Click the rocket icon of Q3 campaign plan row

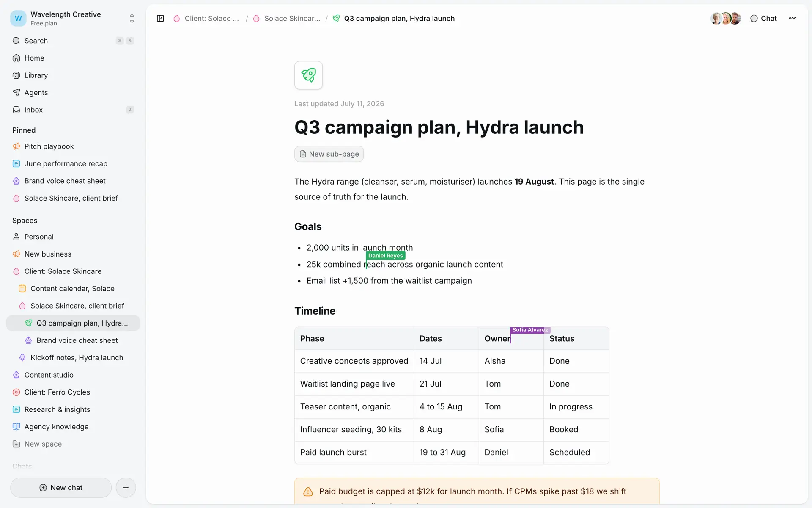coord(28,323)
